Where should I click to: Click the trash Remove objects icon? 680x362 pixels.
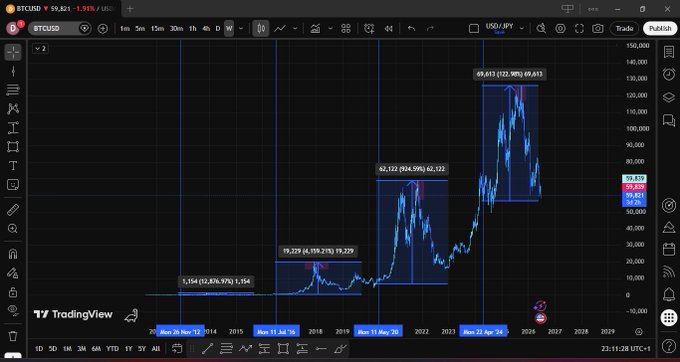tap(13, 336)
